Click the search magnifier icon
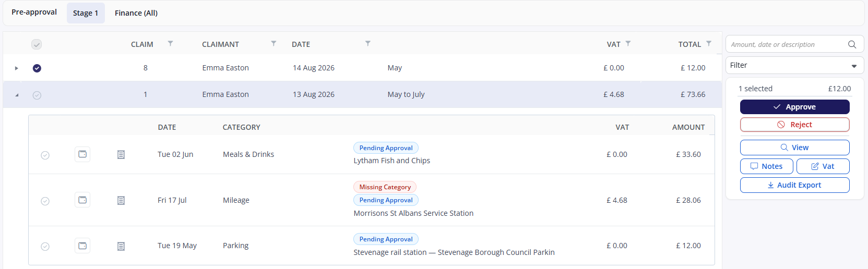 (852, 44)
